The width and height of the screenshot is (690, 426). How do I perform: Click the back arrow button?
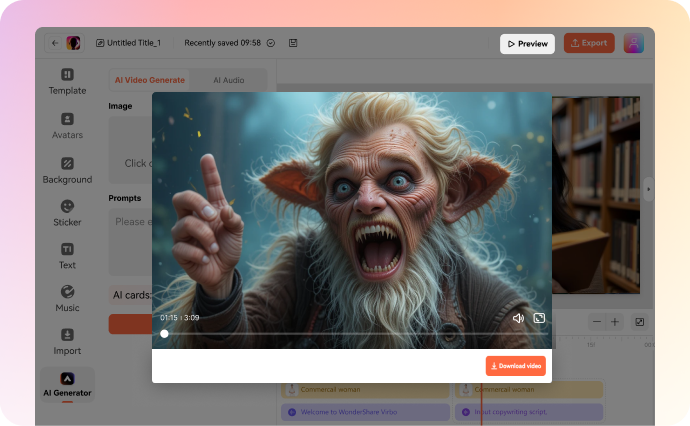pos(55,43)
